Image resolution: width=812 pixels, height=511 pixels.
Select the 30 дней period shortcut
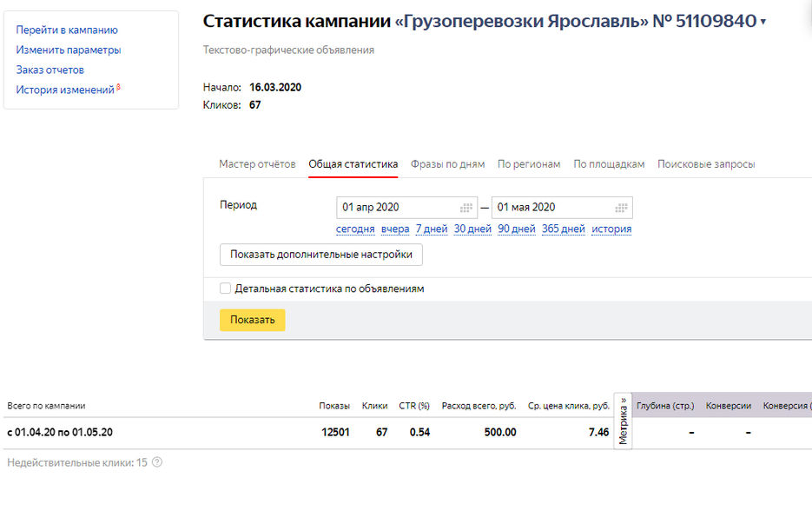[x=472, y=228]
